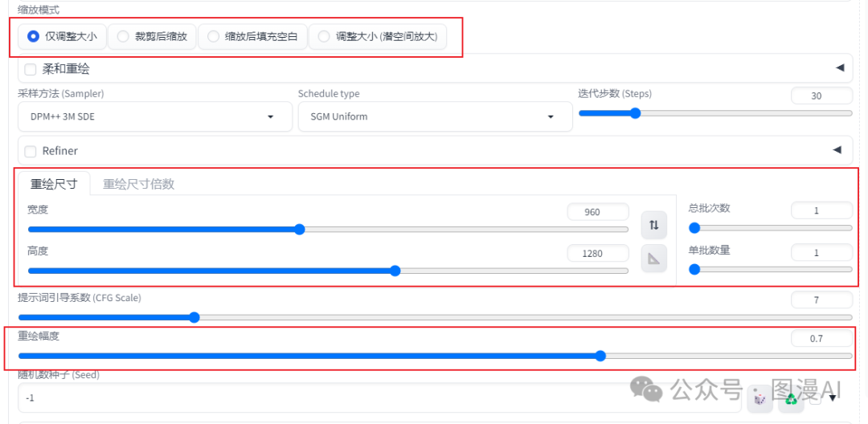The height and width of the screenshot is (424, 868).
Task: Click the 总批次数 value field
Action: point(822,210)
